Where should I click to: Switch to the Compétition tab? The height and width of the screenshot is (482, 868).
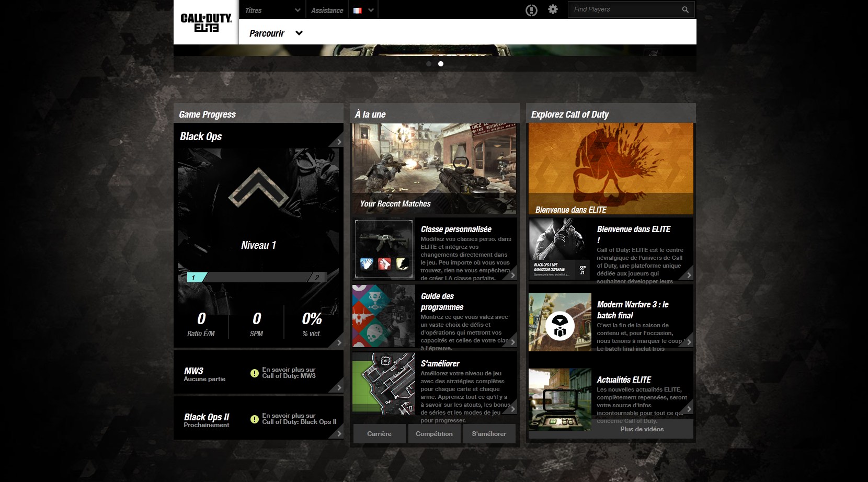pyautogui.click(x=434, y=433)
